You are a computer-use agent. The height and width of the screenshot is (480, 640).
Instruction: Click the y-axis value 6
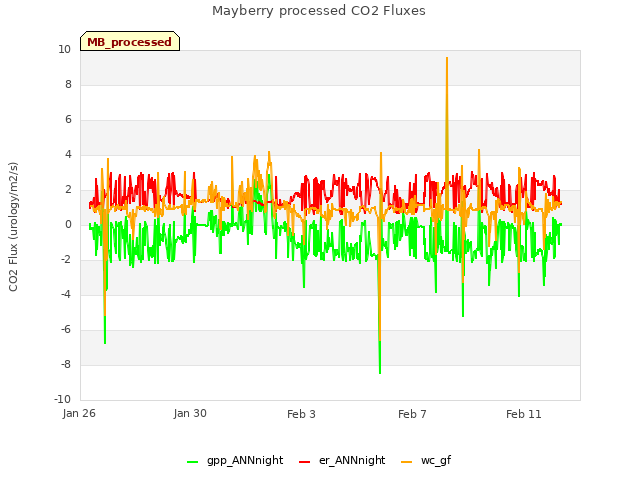(68, 120)
